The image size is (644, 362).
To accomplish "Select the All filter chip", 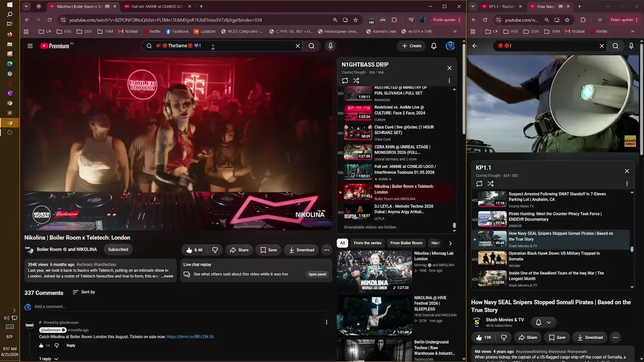I will pyautogui.click(x=343, y=243).
